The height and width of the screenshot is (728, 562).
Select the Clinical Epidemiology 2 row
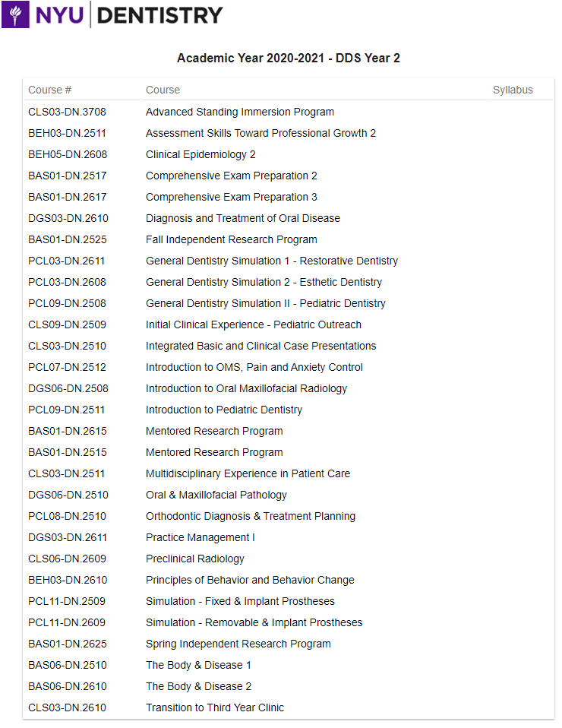(x=288, y=154)
